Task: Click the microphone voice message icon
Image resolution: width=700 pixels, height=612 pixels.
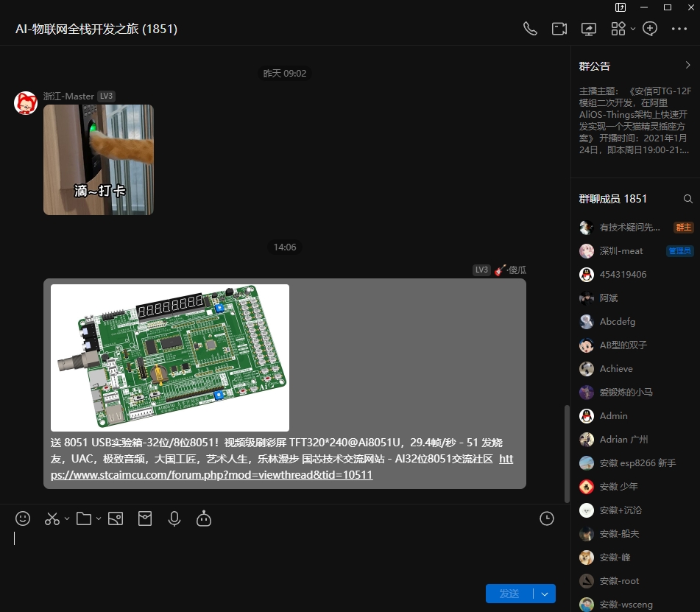Action: 174,518
